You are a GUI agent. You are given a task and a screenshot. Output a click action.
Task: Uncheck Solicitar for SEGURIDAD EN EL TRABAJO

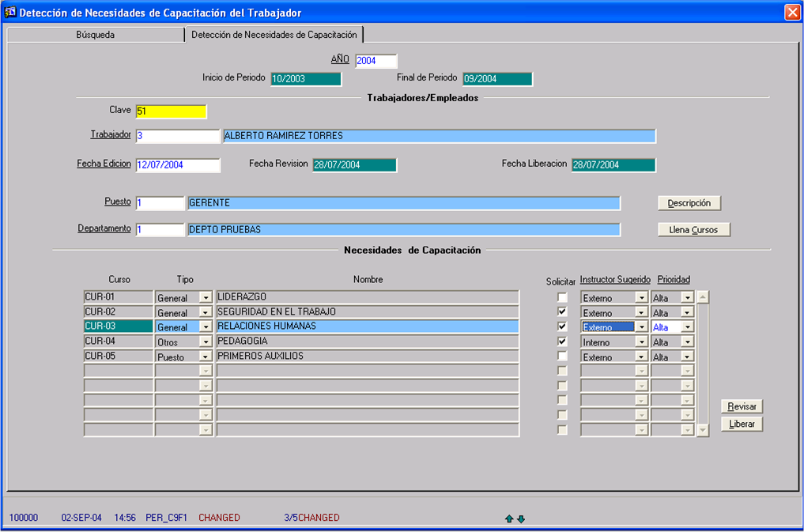[x=562, y=312]
